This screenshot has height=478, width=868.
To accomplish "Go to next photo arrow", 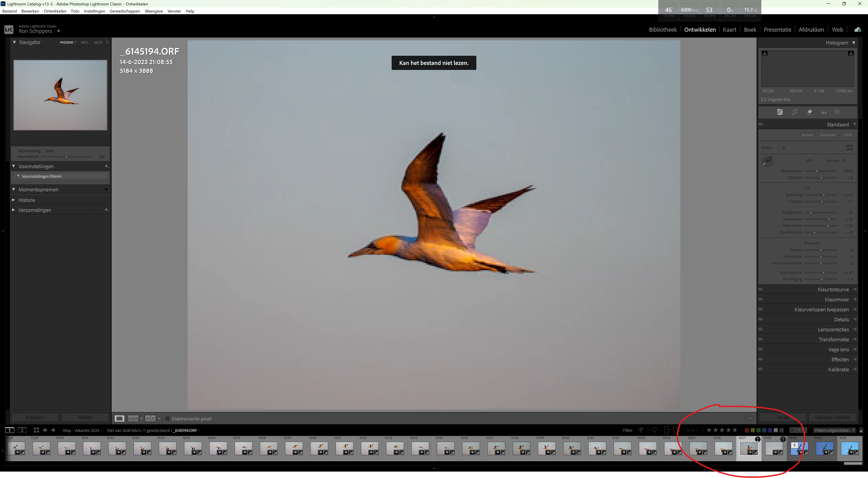I will click(53, 430).
